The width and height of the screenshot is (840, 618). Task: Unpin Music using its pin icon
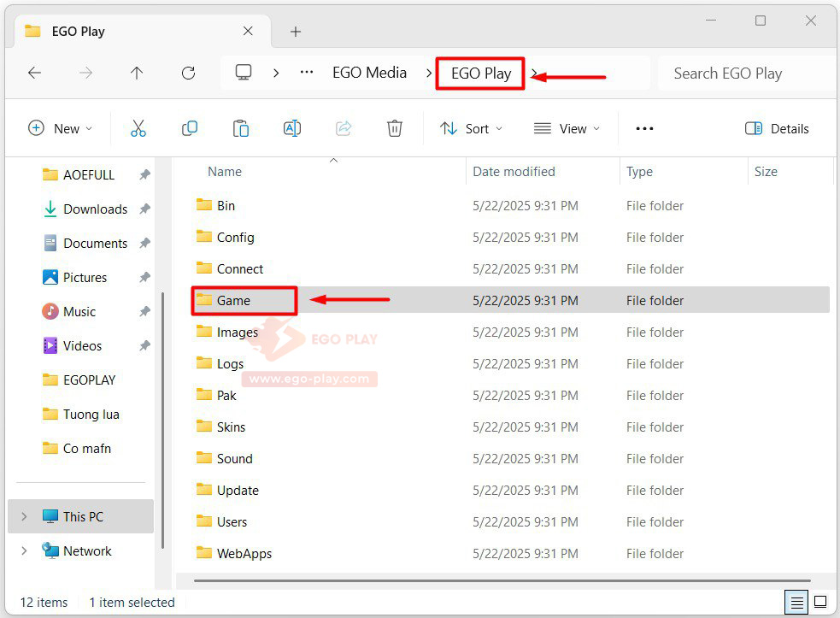pyautogui.click(x=144, y=311)
